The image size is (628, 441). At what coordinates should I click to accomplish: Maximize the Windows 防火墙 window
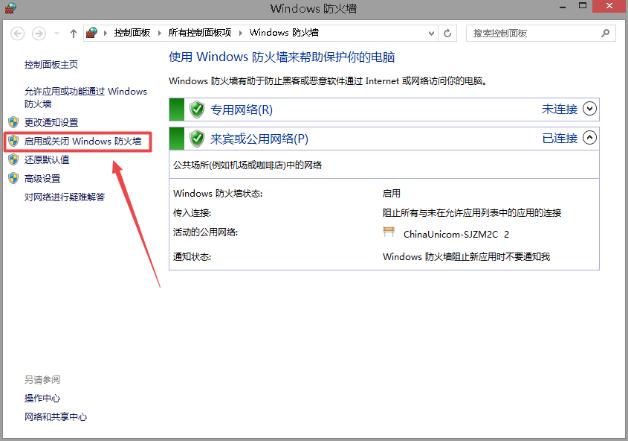click(583, 6)
